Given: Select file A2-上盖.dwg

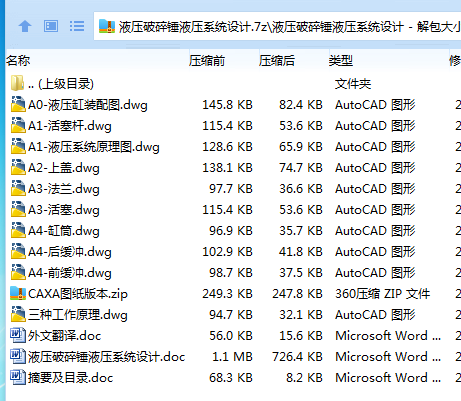Looking at the screenshot, I should (64, 168).
